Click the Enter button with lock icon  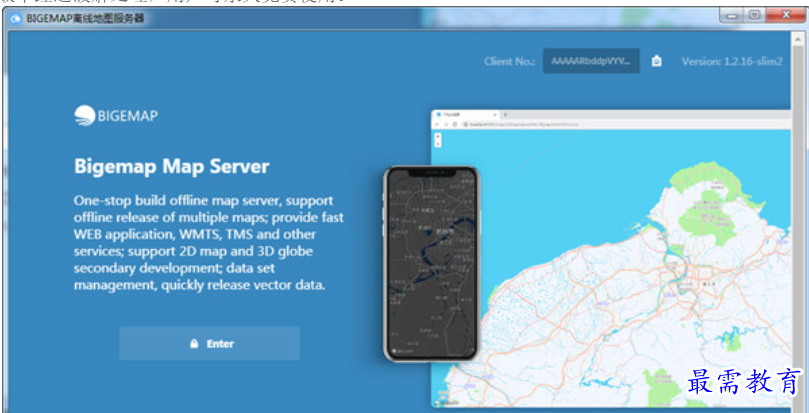(x=209, y=343)
